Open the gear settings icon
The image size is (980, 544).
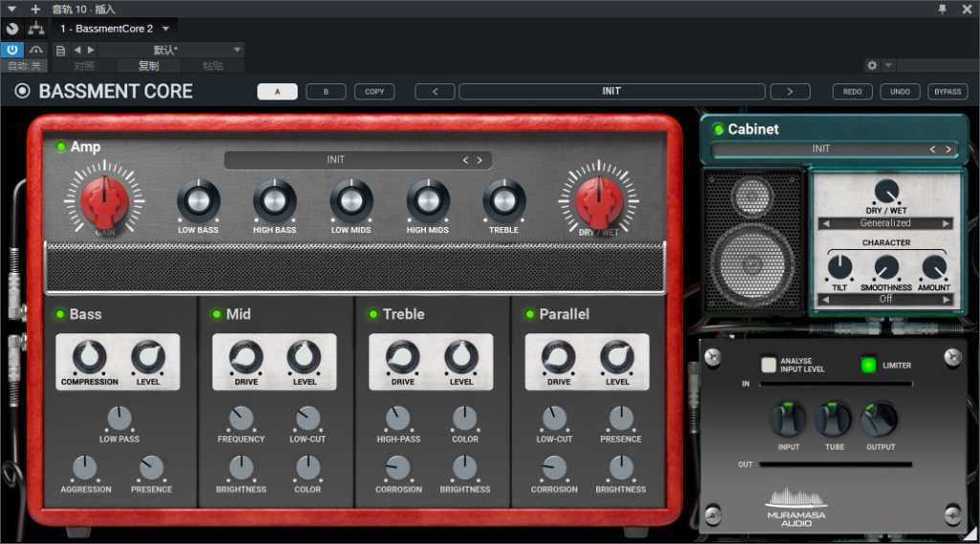[x=872, y=65]
